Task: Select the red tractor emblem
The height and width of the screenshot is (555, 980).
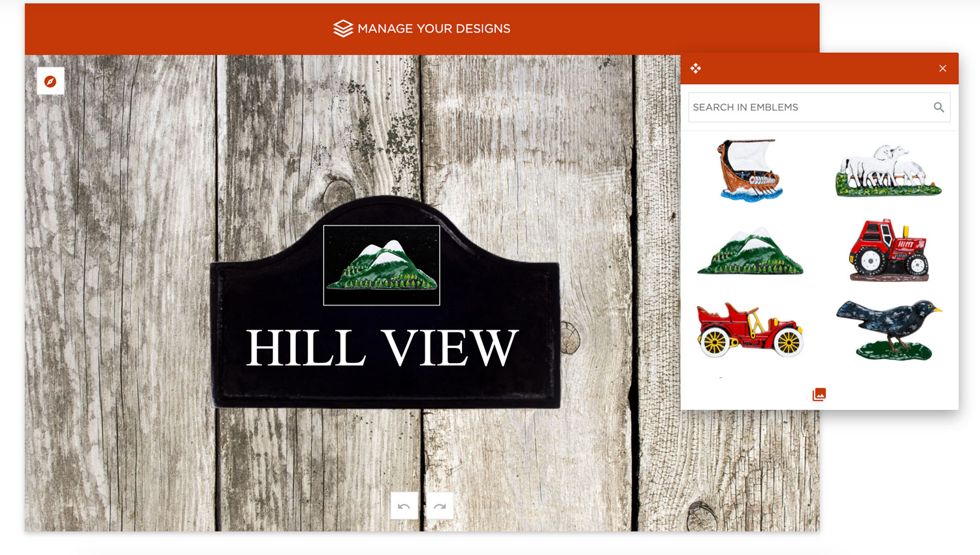Action: coord(889,250)
